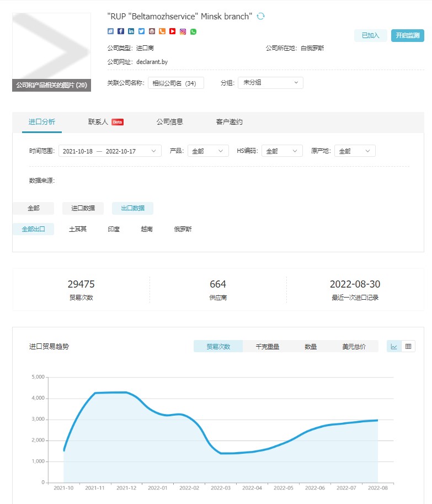Click the 白俄罗斯 company location text

pyautogui.click(x=312, y=48)
